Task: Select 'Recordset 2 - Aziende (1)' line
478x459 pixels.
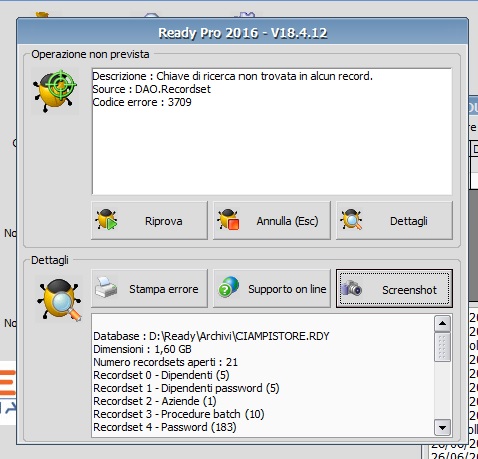Action: 155,401
